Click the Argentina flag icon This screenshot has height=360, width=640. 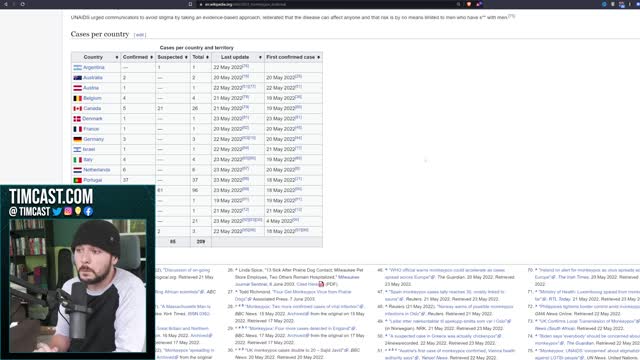78,67
